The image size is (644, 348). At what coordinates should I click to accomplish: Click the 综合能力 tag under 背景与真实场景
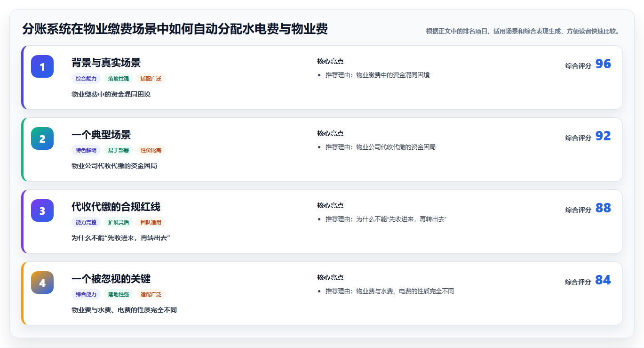click(86, 79)
